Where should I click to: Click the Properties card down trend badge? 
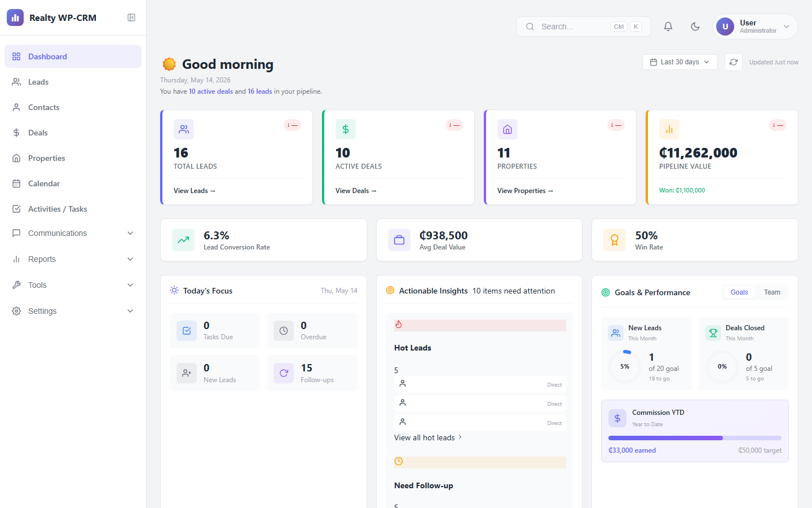click(616, 125)
